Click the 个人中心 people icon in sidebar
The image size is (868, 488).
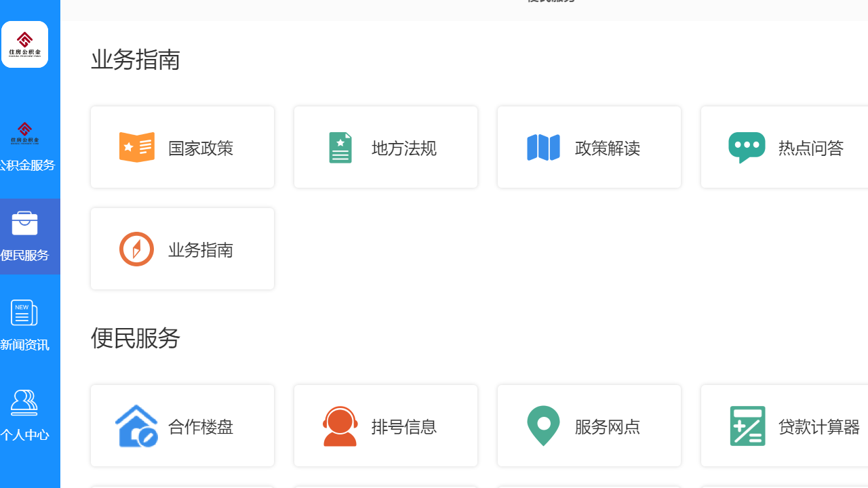pos(24,403)
